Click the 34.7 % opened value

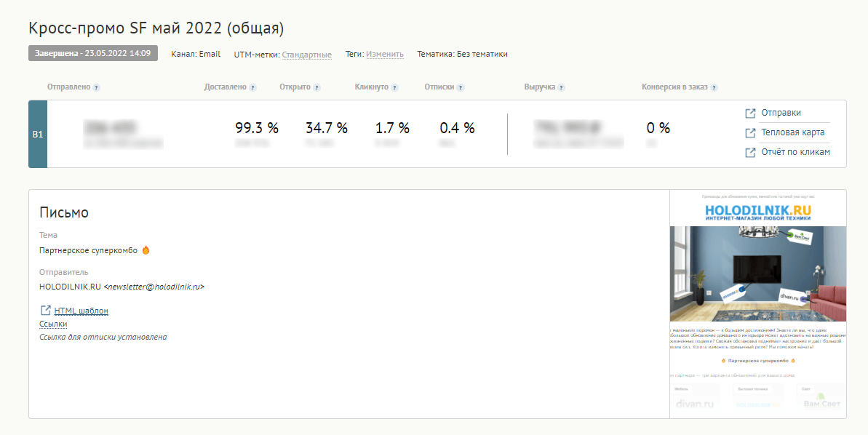point(327,128)
